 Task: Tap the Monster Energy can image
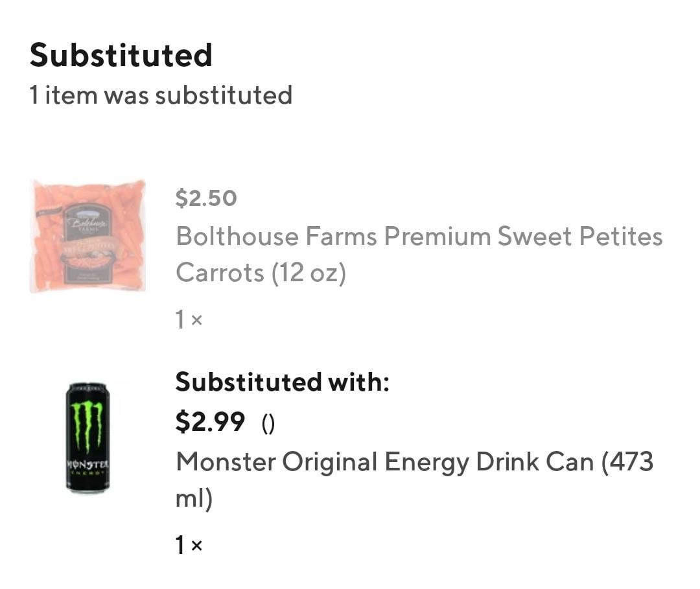coord(88,437)
